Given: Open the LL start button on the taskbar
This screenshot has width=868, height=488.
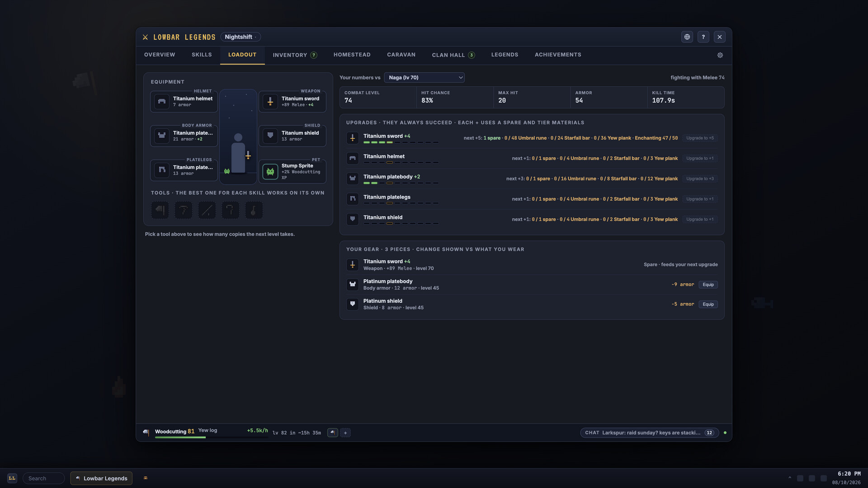Looking at the screenshot, I should pyautogui.click(x=12, y=478).
